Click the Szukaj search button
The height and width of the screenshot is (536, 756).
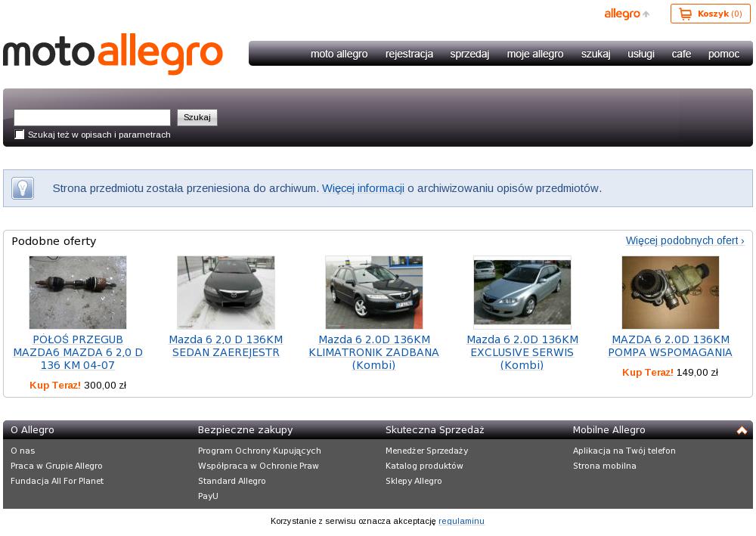[x=197, y=117]
